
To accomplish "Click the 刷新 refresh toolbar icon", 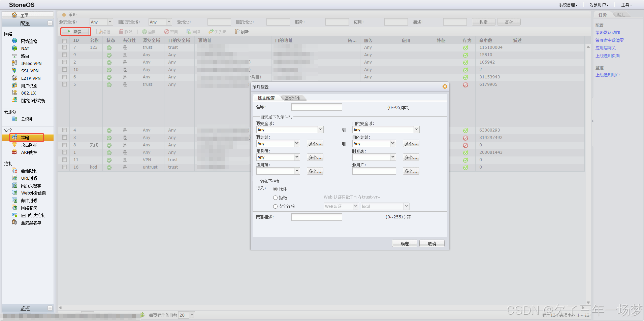I will [x=237, y=32].
